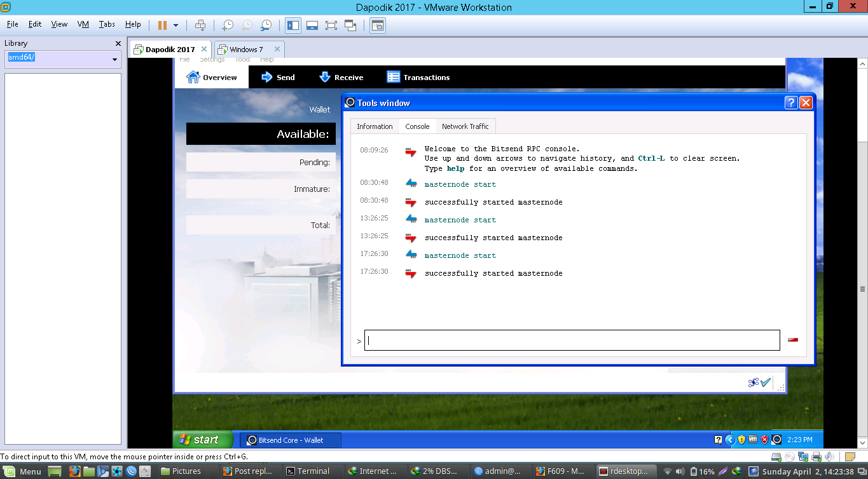Click the red security alert shield tray icon

[x=764, y=439]
